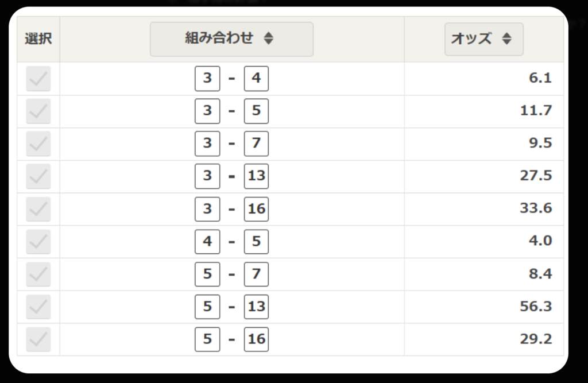Click the sort arrows icon beside 組み合わせ
588x383 pixels.
tap(269, 39)
